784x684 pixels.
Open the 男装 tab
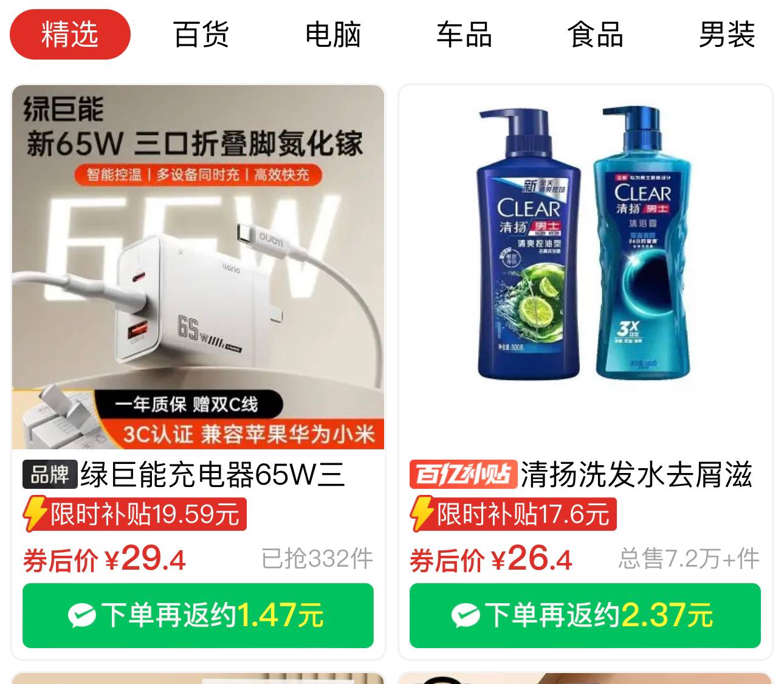tap(727, 35)
